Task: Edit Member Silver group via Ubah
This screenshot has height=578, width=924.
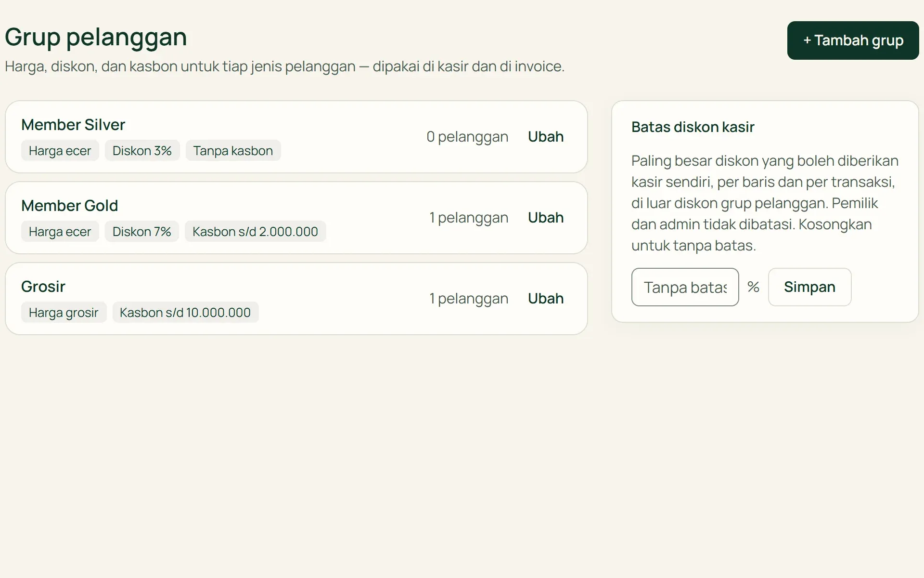Action: tap(546, 137)
